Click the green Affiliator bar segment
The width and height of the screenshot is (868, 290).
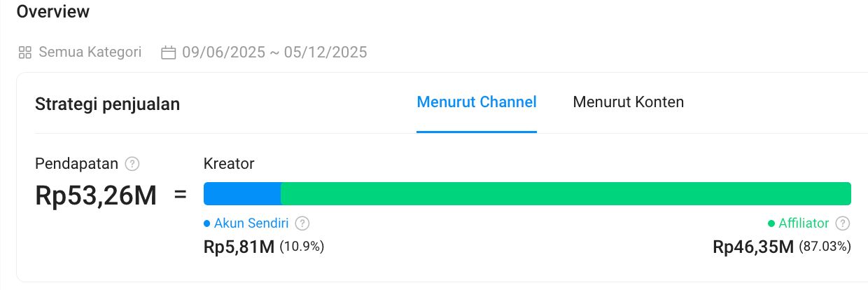566,193
